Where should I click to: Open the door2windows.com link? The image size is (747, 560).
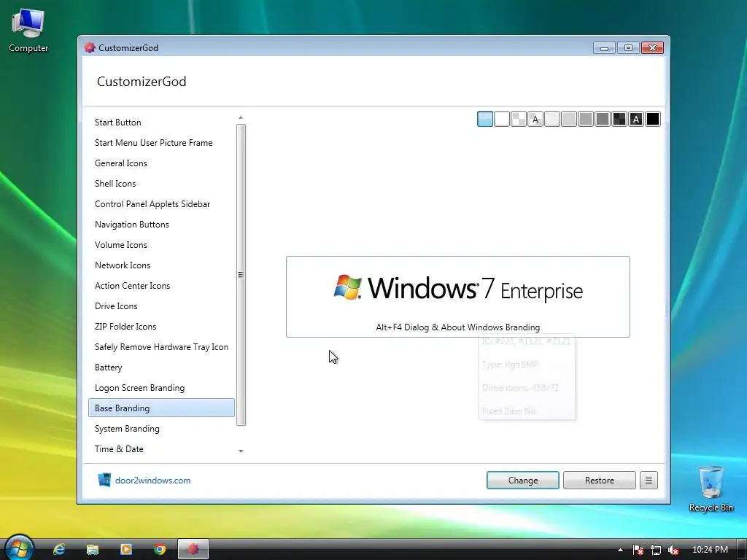[153, 481]
